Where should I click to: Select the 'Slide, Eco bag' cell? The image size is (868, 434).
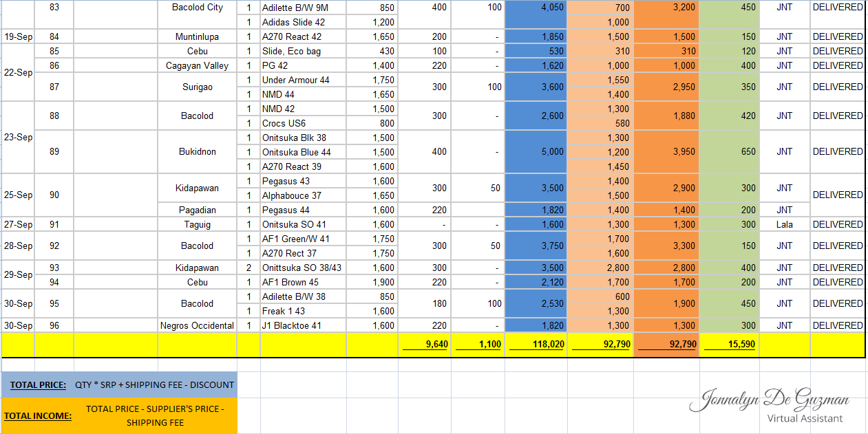pyautogui.click(x=303, y=51)
